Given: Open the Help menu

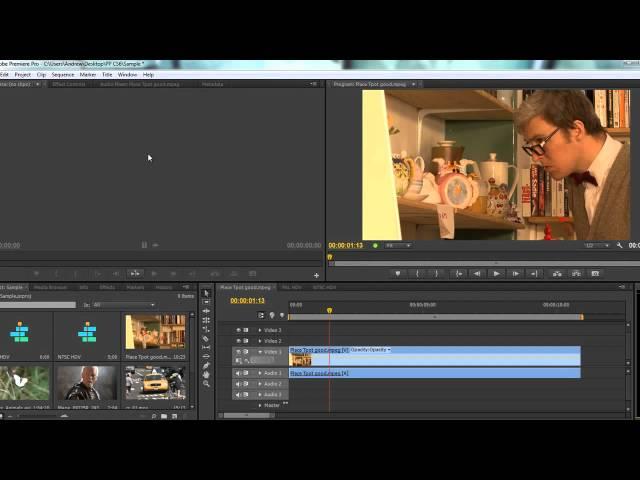Looking at the screenshot, I should pos(148,75).
